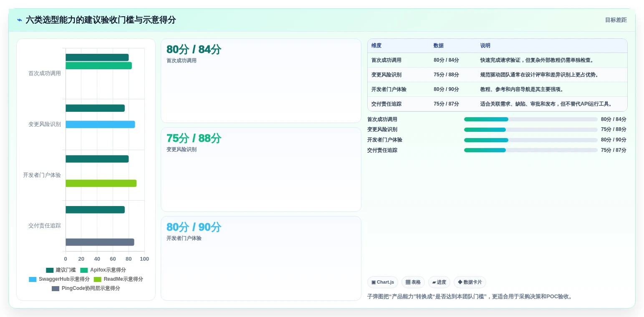Viewport: 644px width, 317px height.
Task: Toggle the ReadMe示意得分 legend entry
Action: coord(118,279)
